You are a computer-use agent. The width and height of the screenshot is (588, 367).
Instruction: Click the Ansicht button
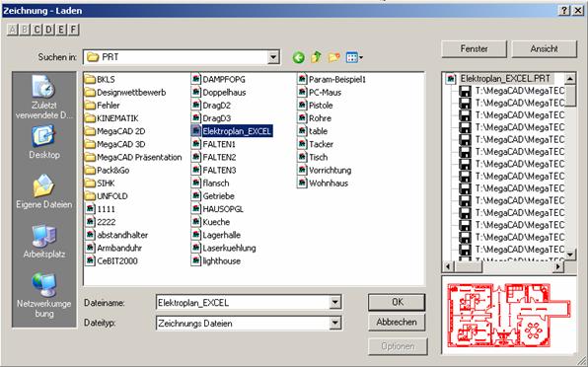(545, 48)
